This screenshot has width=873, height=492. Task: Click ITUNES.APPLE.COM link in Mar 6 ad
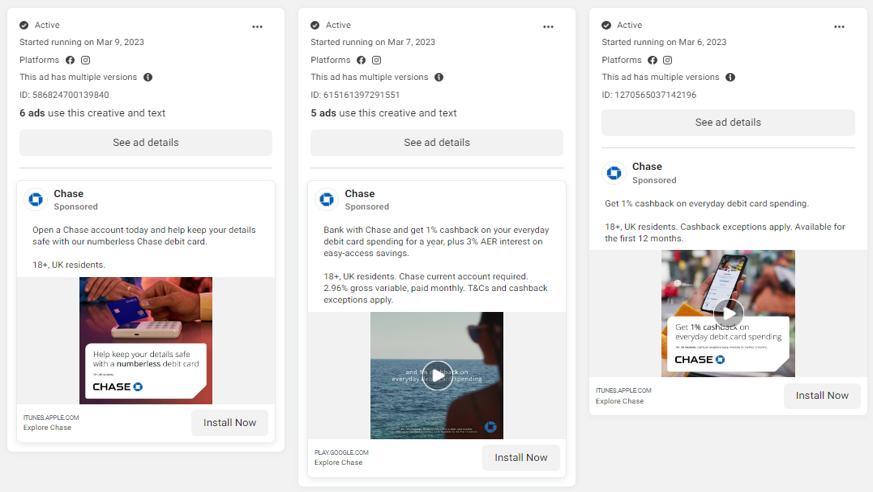tap(624, 391)
